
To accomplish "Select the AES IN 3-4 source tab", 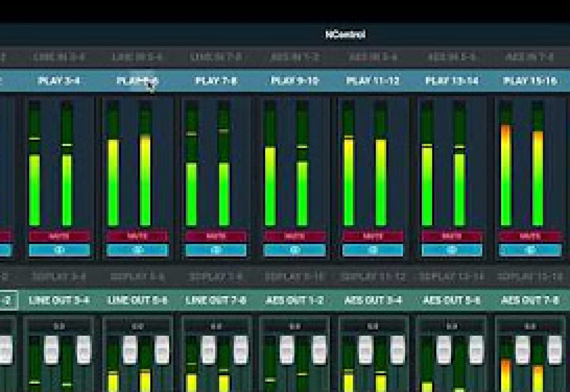I will pos(373,57).
